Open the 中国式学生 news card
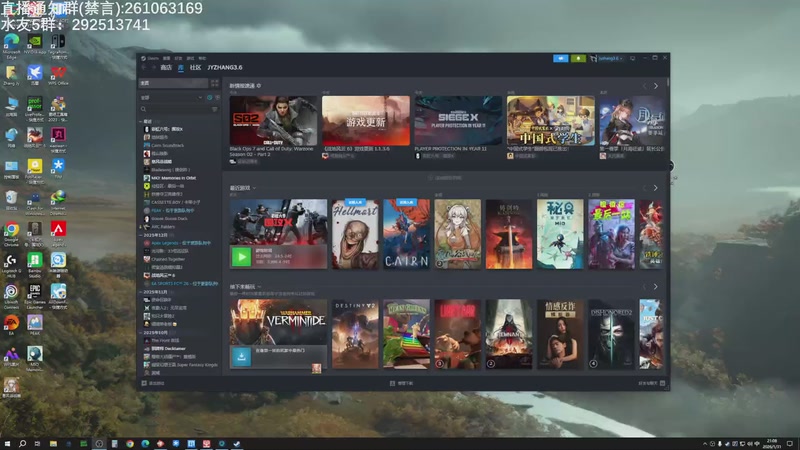 pyautogui.click(x=551, y=120)
